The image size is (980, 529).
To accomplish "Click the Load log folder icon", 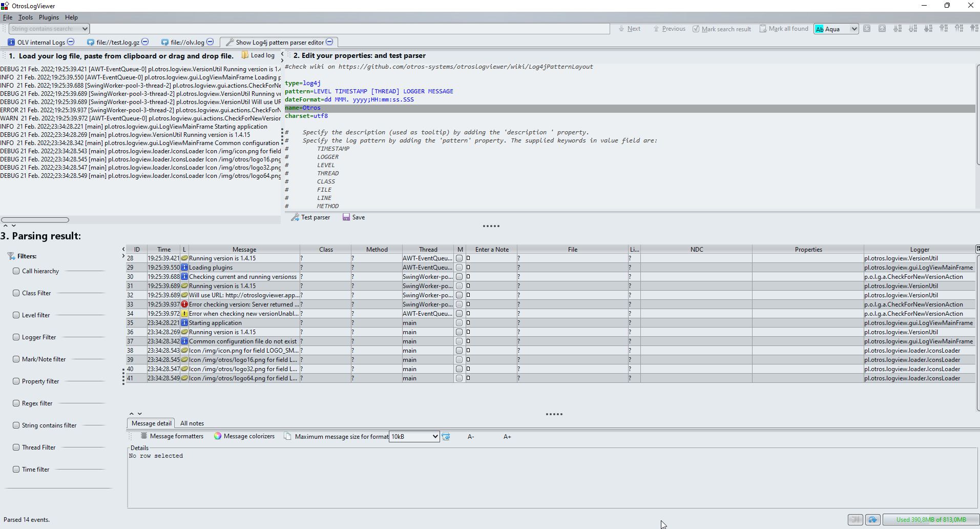I will point(245,55).
